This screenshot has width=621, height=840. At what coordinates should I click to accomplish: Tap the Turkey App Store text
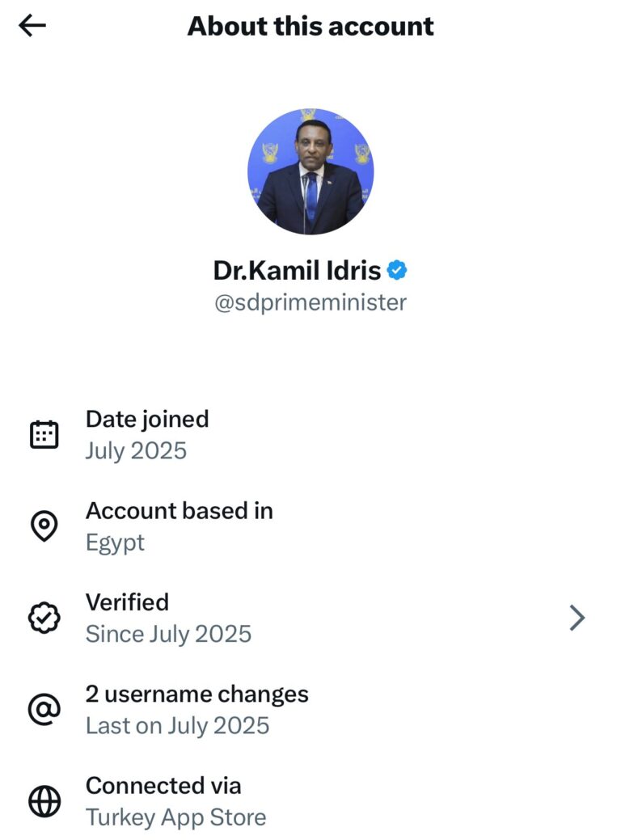tap(175, 817)
